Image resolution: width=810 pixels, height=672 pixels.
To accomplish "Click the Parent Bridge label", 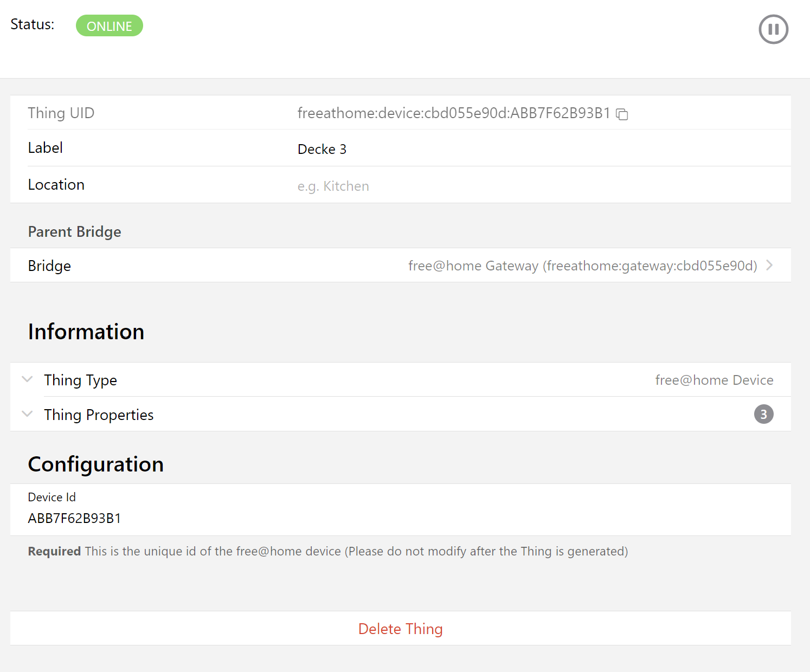I will coord(74,231).
